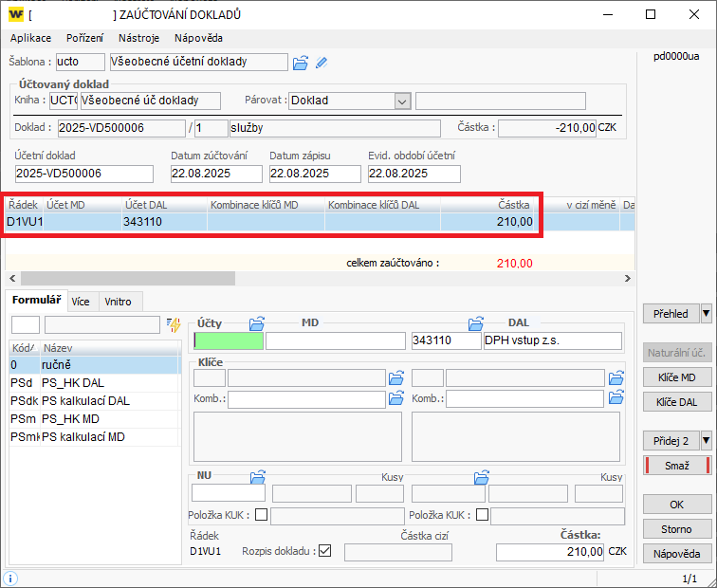
Task: Click Storno button
Action: pyautogui.click(x=677, y=529)
